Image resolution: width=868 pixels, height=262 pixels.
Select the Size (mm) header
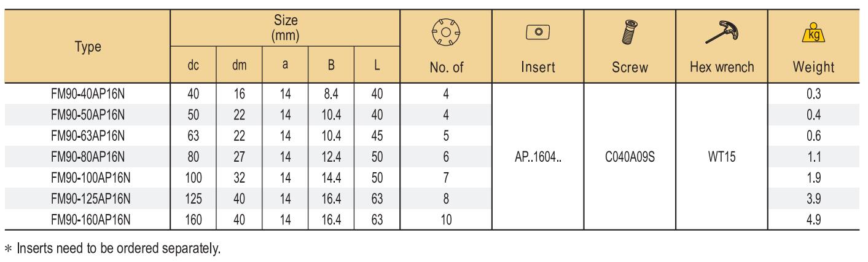[x=286, y=29]
